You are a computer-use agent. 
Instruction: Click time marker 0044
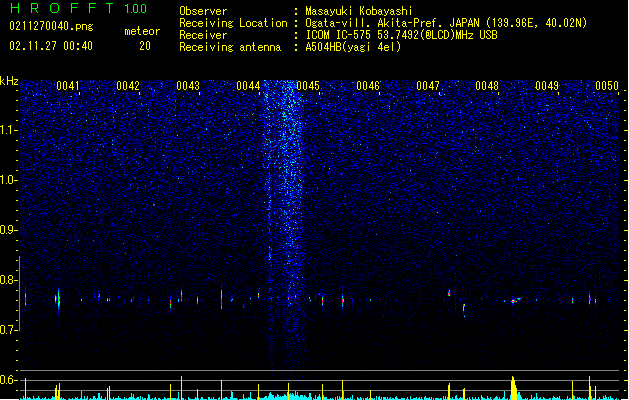click(x=248, y=86)
